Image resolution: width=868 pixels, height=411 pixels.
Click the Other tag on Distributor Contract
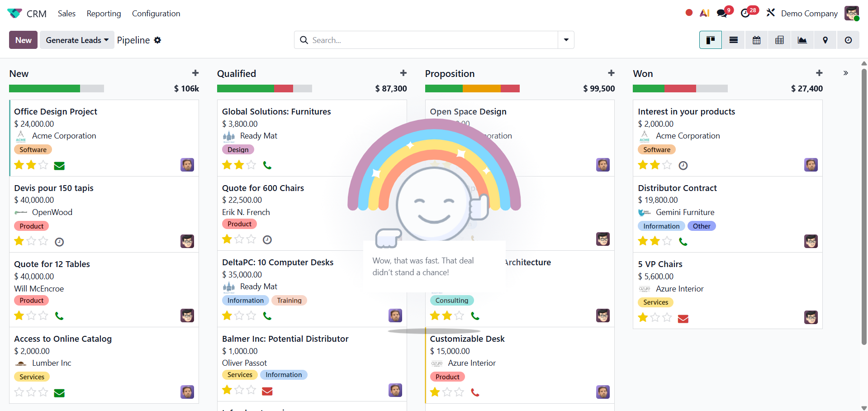(702, 226)
